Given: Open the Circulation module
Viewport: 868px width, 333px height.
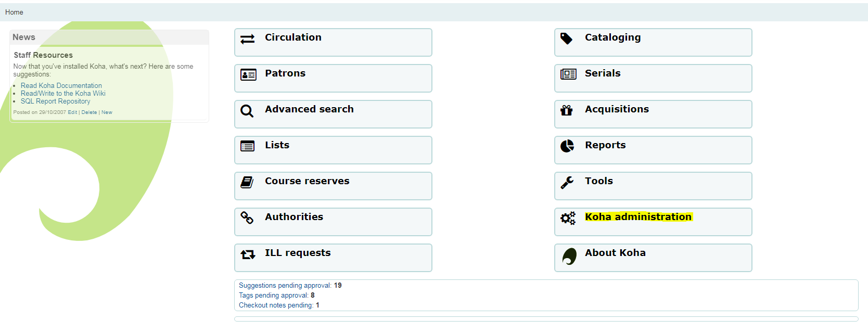Looking at the screenshot, I should pos(333,42).
